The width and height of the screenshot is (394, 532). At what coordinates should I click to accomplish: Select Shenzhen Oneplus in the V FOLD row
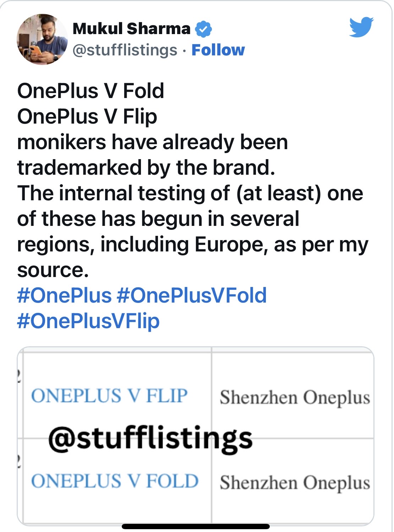(295, 483)
